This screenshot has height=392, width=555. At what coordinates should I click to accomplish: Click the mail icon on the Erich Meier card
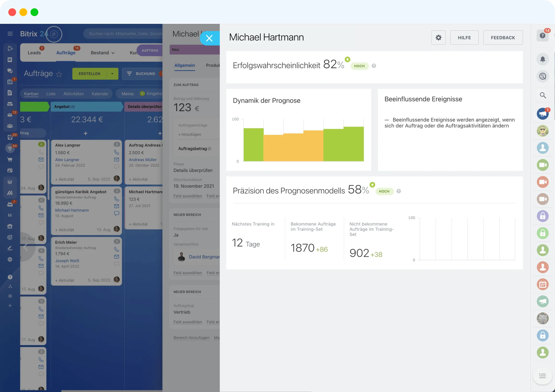tap(117, 257)
